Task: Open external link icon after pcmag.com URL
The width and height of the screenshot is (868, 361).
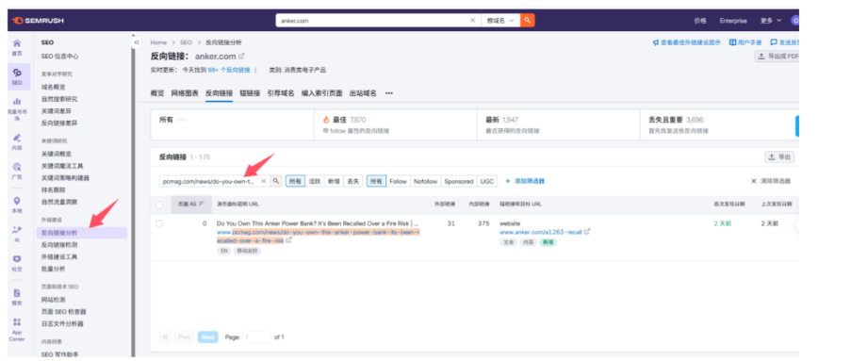Action: (289, 241)
